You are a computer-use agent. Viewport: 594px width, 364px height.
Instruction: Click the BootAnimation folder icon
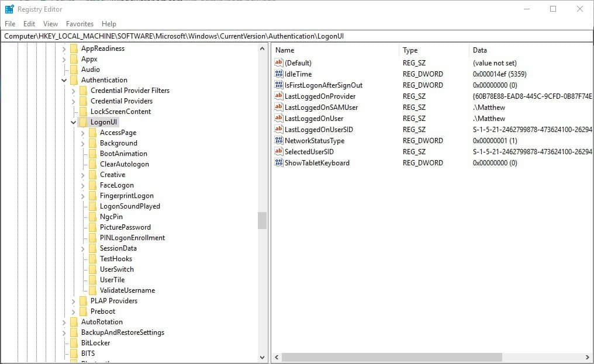93,154
